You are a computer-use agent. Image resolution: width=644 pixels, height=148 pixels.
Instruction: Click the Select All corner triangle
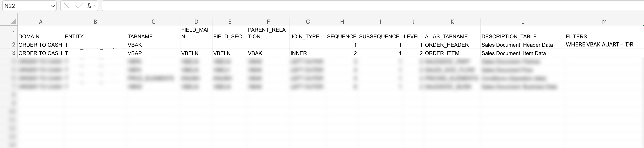pos(13,22)
